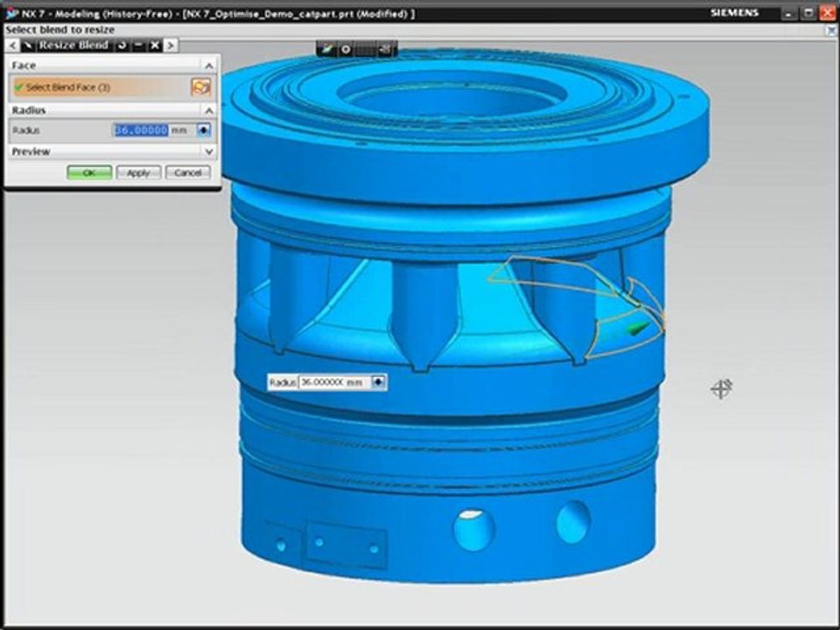Open the dropdown on the on-screen Radius box
This screenshot has height=630, width=840.
pos(379,382)
